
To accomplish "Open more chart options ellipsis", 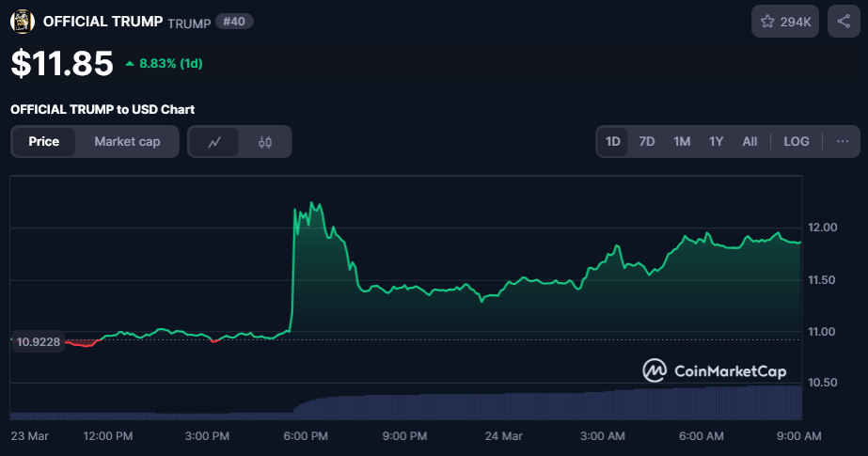I will click(843, 142).
